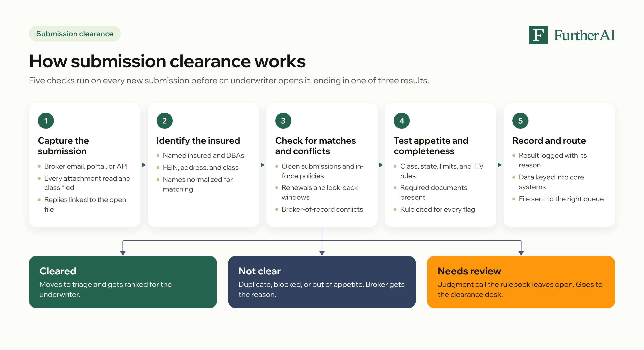Click the step 4 number circle
The width and height of the screenshot is (644, 350).
point(402,121)
